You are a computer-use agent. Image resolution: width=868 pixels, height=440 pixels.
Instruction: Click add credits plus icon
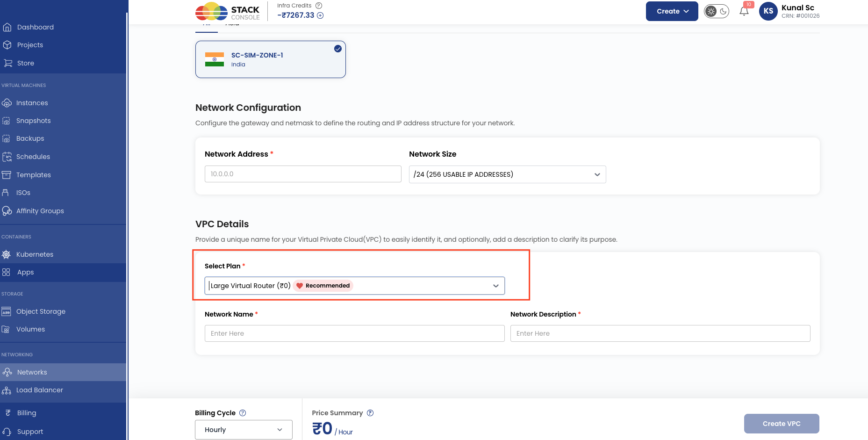[320, 15]
